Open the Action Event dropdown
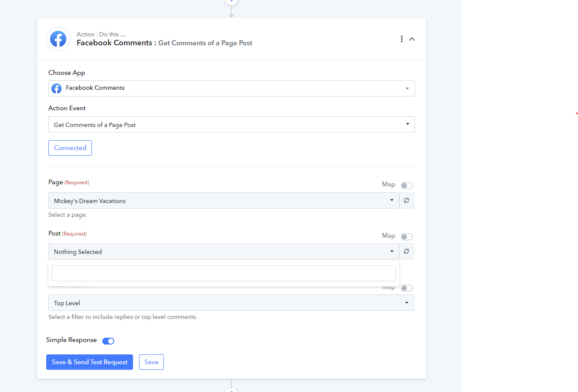The image size is (578, 392). tap(231, 124)
